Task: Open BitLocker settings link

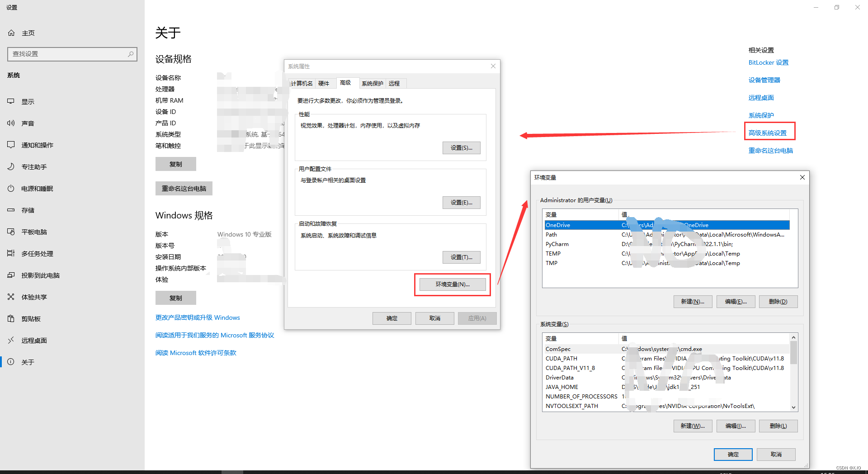Action: pyautogui.click(x=769, y=62)
